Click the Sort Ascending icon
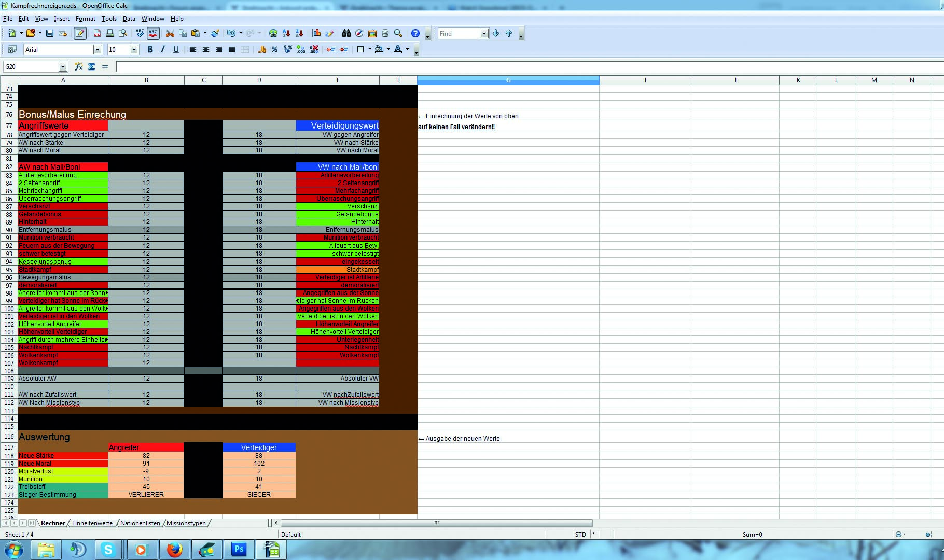This screenshot has width=944, height=560. click(x=286, y=34)
